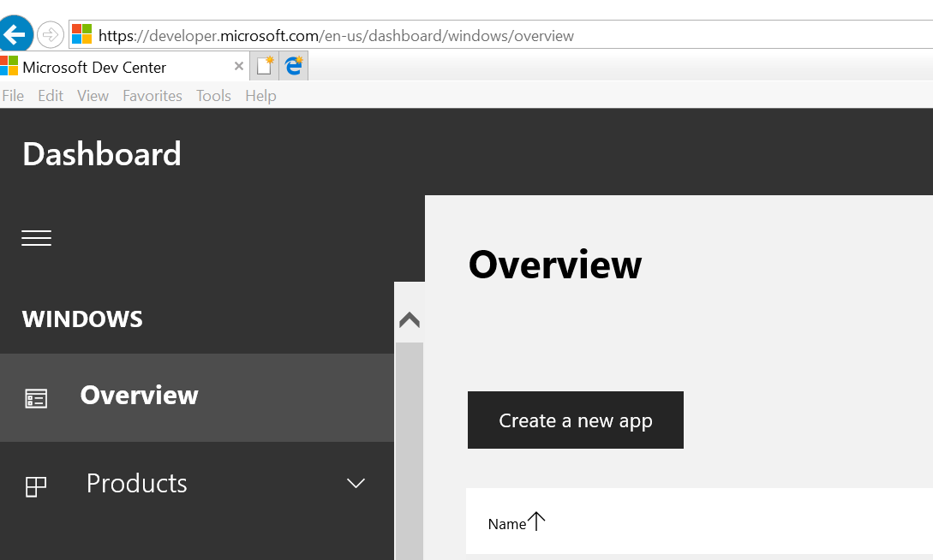Expand the Products section chevron
The height and width of the screenshot is (560, 933).
tap(356, 484)
